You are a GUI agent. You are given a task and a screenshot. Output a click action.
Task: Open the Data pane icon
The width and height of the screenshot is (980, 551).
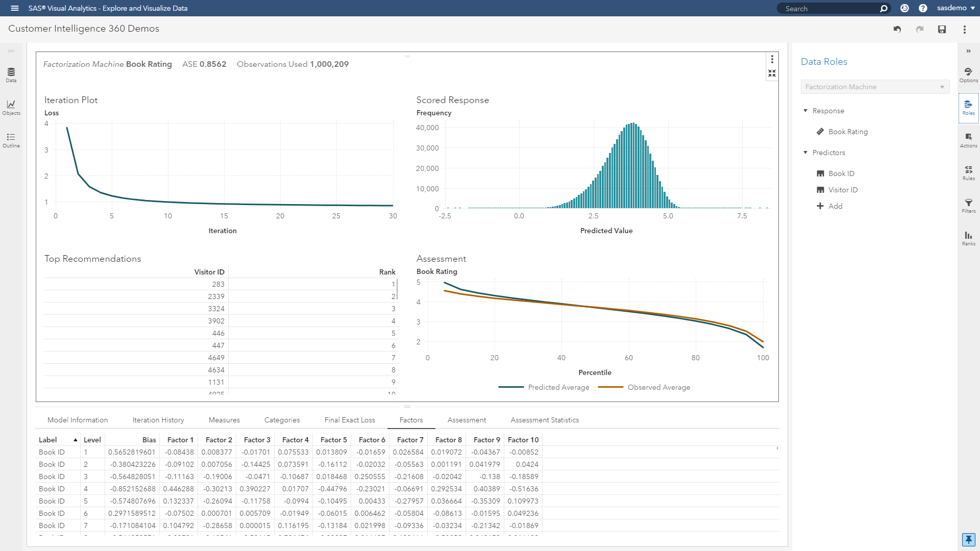(x=11, y=74)
